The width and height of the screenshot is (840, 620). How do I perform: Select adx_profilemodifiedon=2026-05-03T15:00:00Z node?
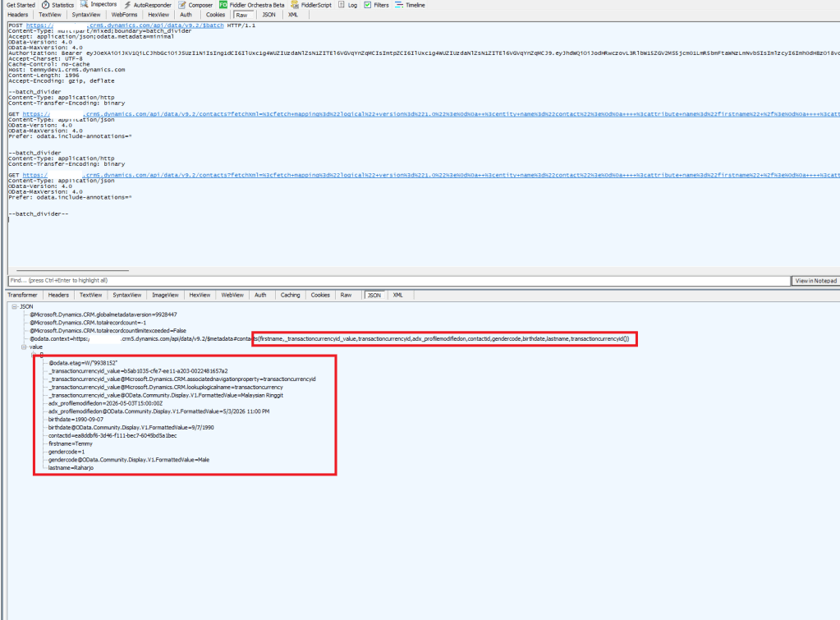106,403
